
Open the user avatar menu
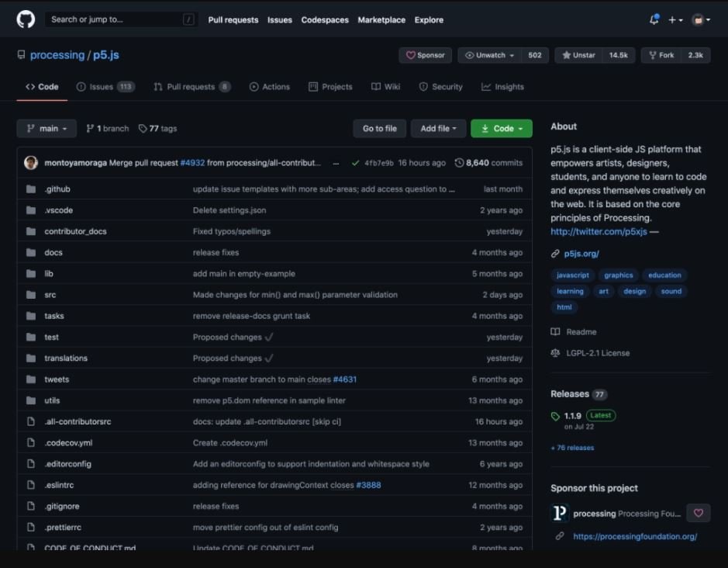[x=701, y=20]
